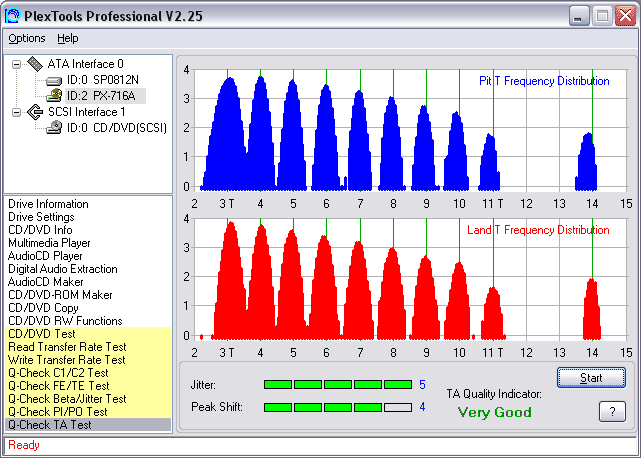Open Drive Information function
The width and height of the screenshot is (641, 458).
pyautogui.click(x=48, y=204)
